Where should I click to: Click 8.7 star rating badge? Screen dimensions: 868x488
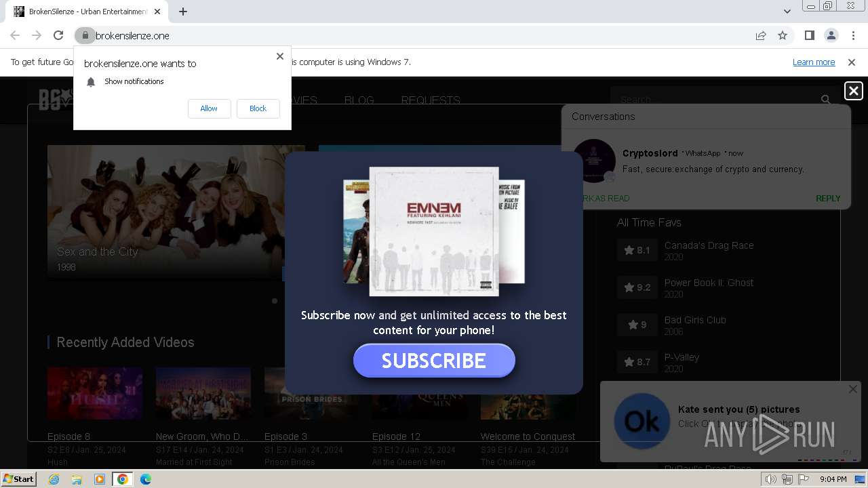tap(637, 362)
